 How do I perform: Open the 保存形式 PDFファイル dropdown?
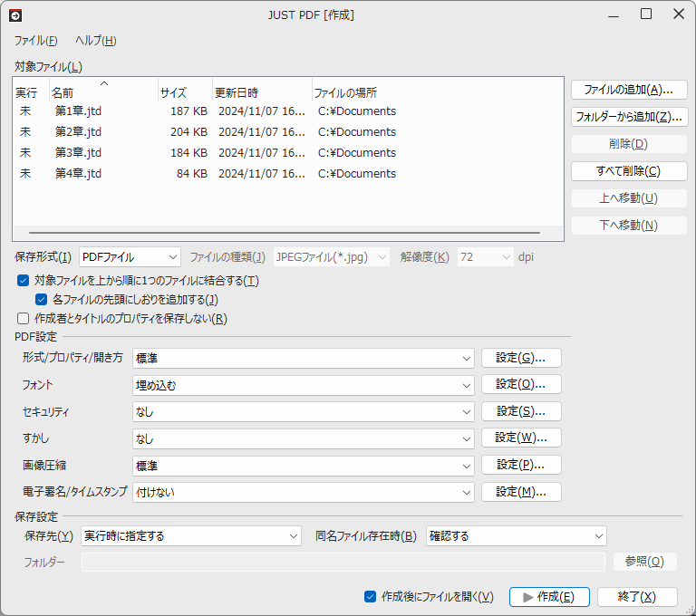(x=130, y=257)
